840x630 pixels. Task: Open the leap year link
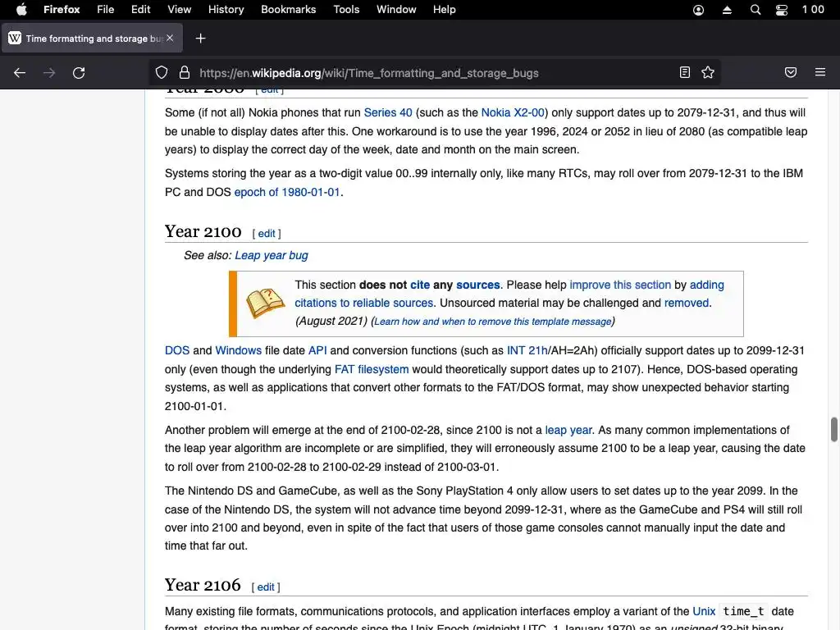pos(568,430)
